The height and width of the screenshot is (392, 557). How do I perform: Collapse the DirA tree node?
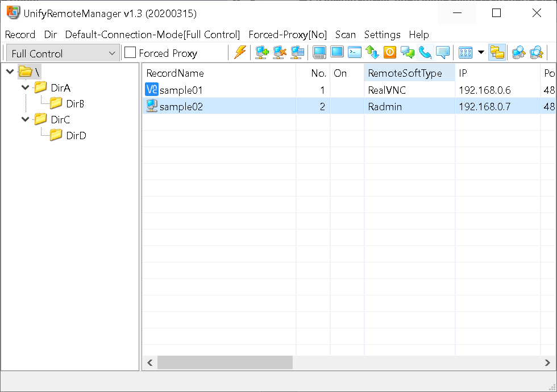click(x=25, y=87)
